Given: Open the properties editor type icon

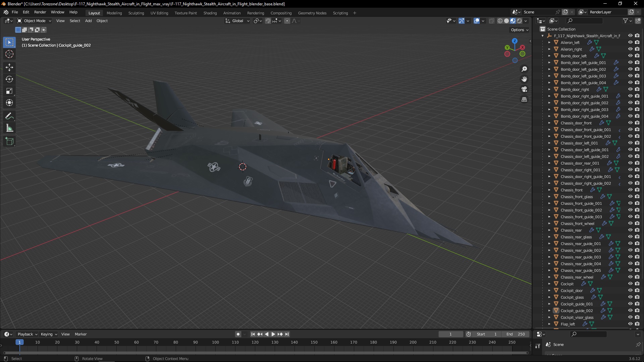Looking at the screenshot, I should [541, 334].
